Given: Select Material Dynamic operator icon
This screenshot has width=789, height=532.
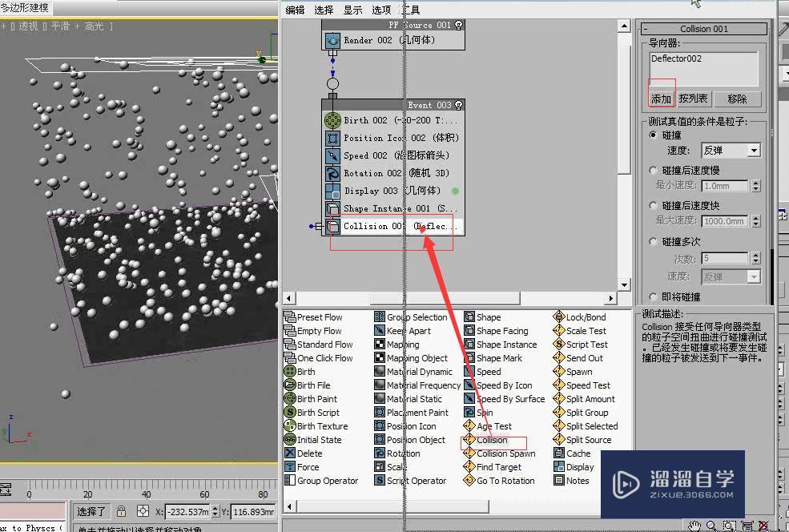Looking at the screenshot, I should tap(380, 372).
